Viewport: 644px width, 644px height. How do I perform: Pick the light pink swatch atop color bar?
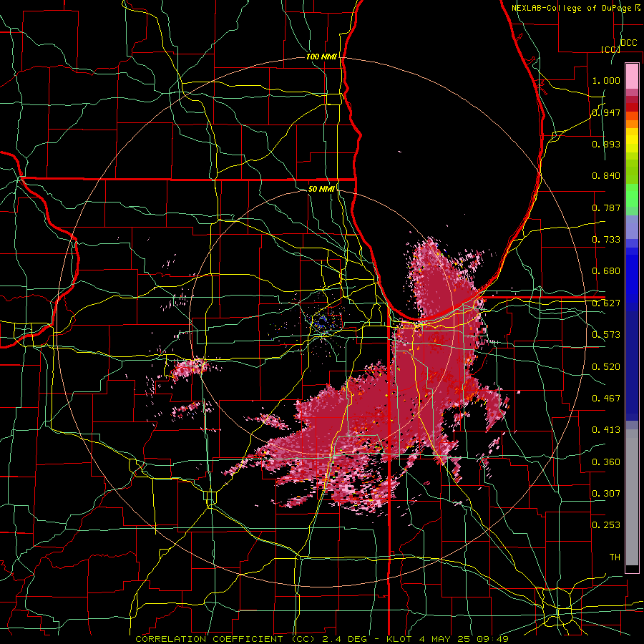[632, 77]
